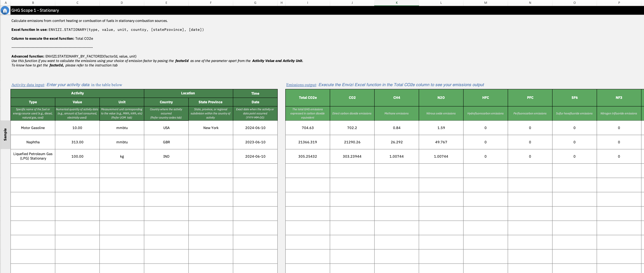This screenshot has width=644, height=273.
Task: Select column header B
Action: (x=33, y=3)
